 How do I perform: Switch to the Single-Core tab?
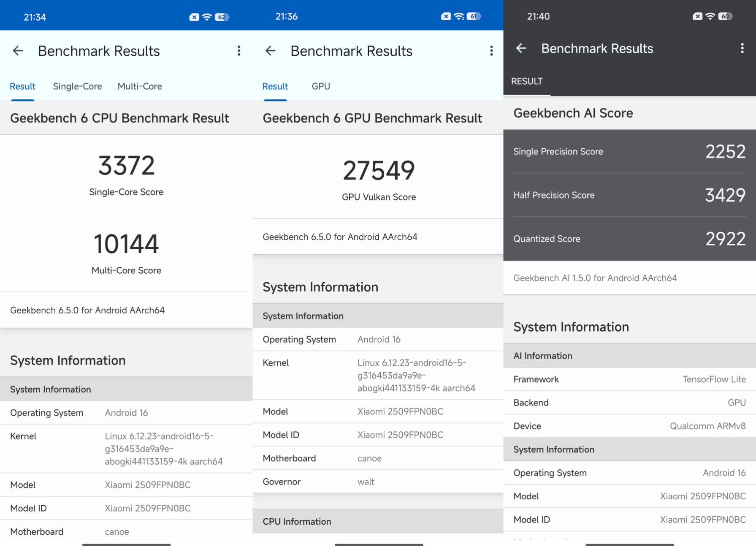[77, 86]
